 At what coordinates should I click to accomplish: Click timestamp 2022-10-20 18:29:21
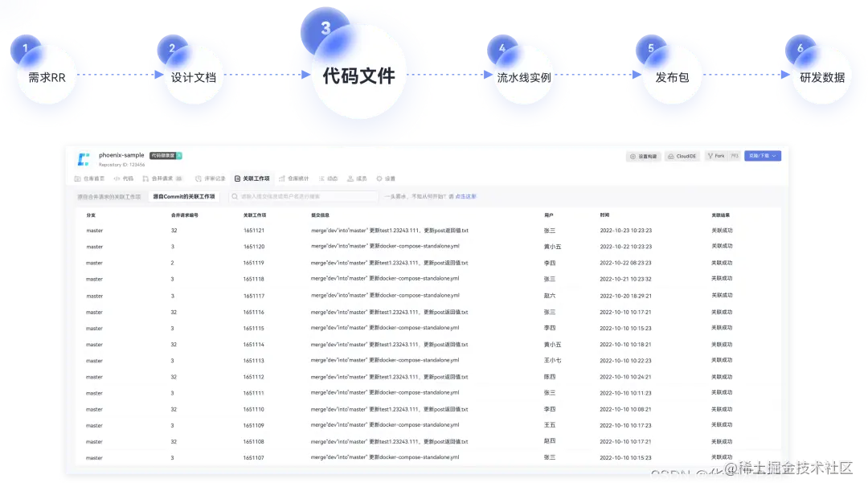coord(625,297)
